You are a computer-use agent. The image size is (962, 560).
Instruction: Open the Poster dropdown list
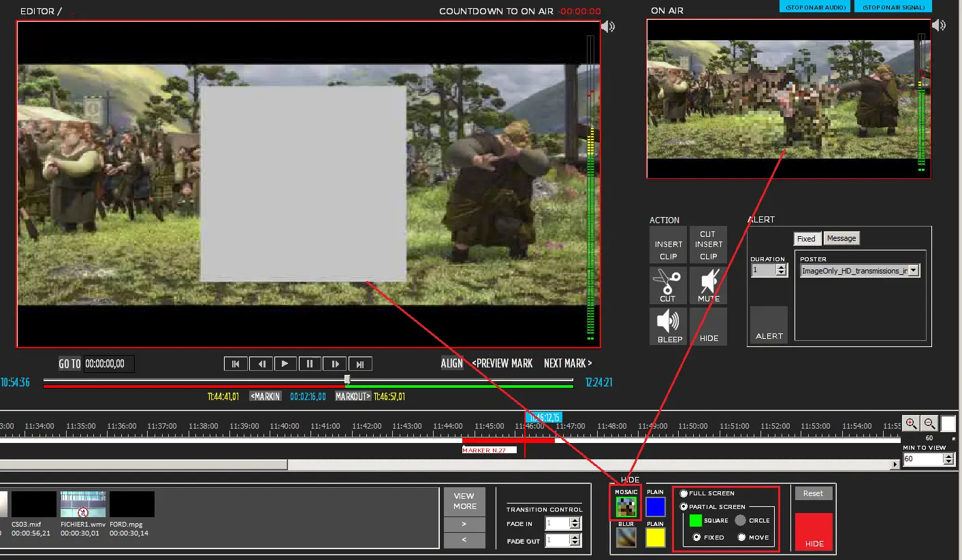914,270
